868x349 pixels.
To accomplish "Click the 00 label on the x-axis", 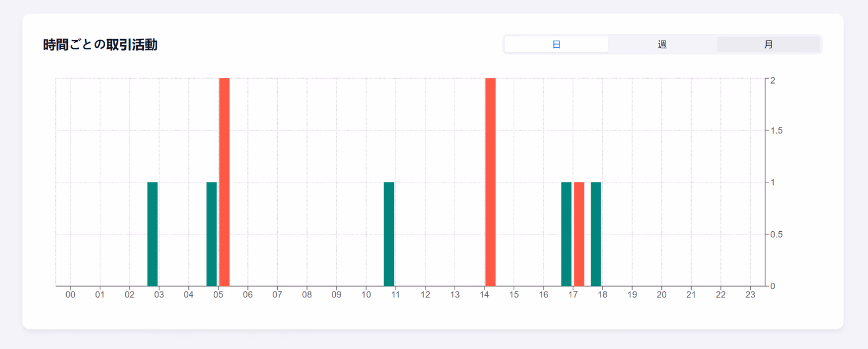I will coord(71,295).
